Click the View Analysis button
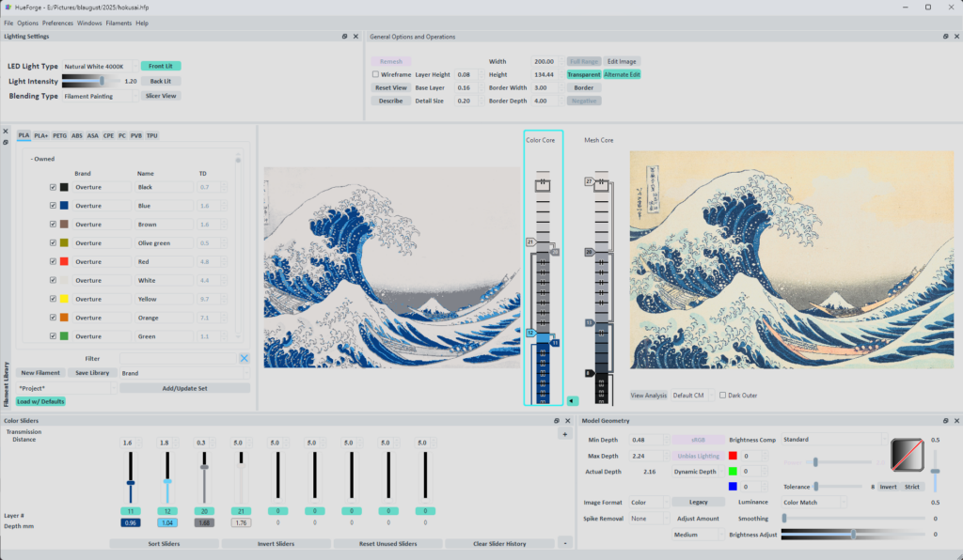The height and width of the screenshot is (560, 963). [649, 396]
